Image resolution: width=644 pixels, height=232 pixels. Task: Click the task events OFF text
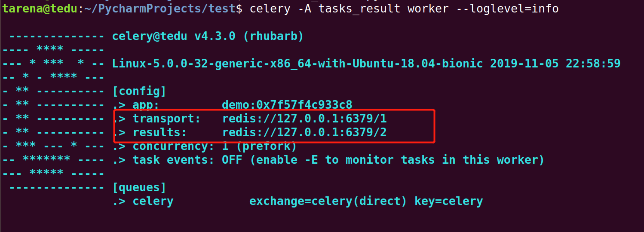point(181,160)
